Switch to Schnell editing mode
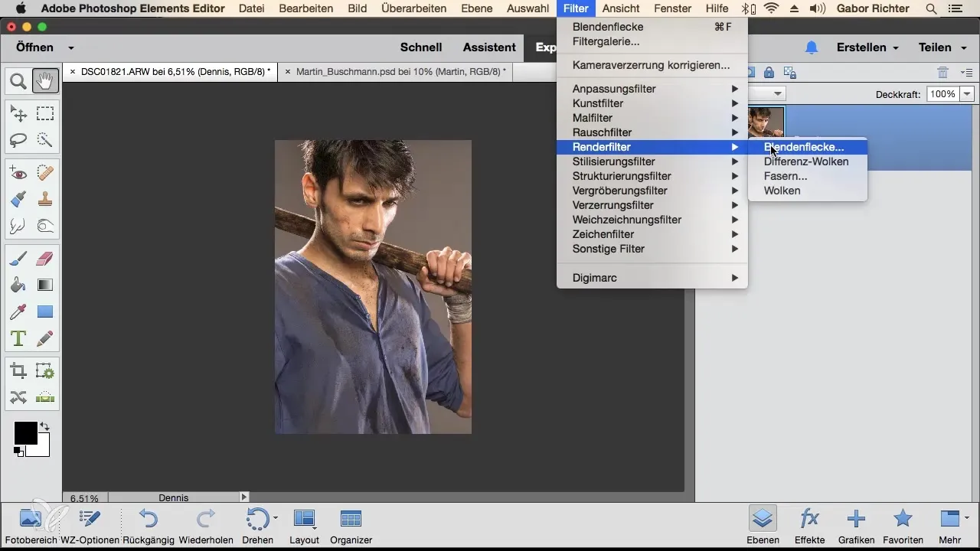 [x=421, y=47]
